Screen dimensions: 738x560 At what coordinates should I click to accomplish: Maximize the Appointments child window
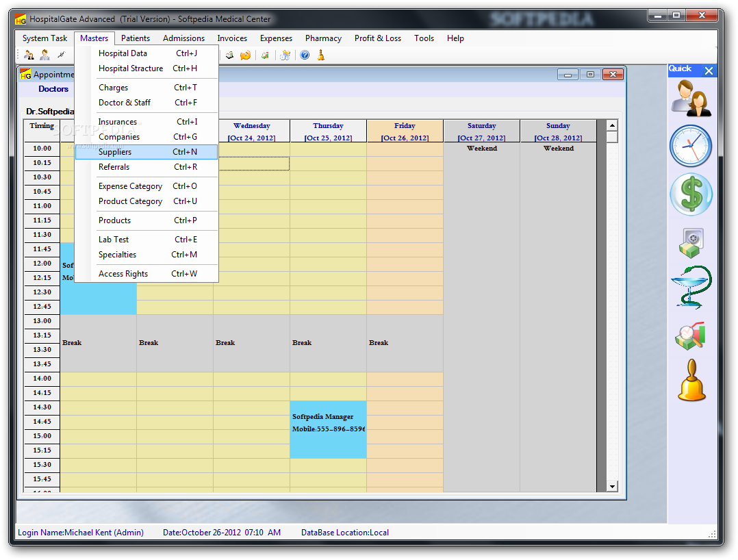590,75
